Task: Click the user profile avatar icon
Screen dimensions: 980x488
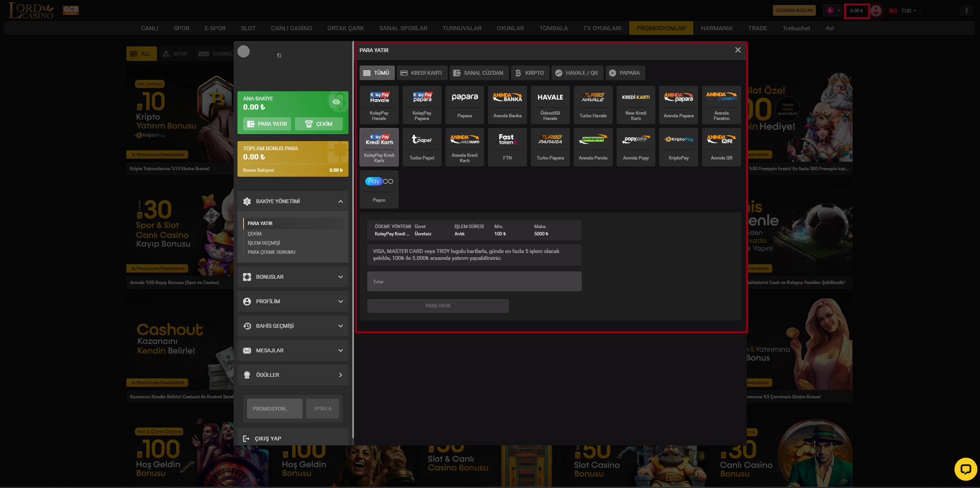Action: click(x=876, y=11)
